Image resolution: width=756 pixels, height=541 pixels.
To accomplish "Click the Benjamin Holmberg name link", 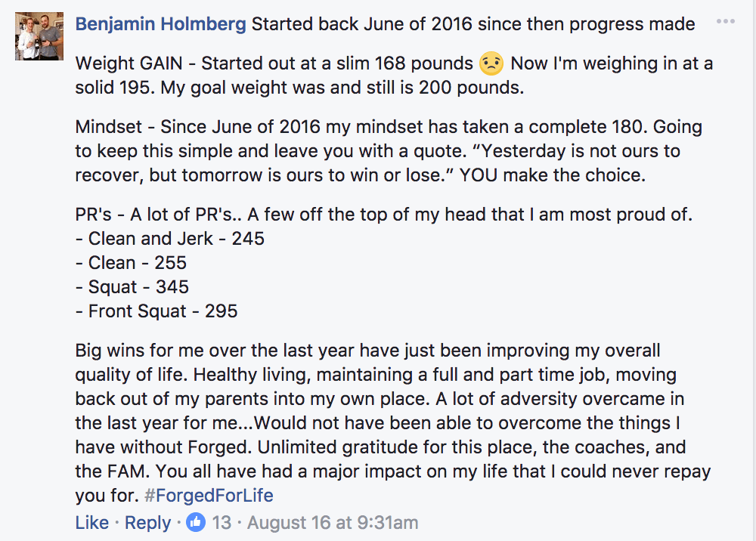I will pos(160,24).
